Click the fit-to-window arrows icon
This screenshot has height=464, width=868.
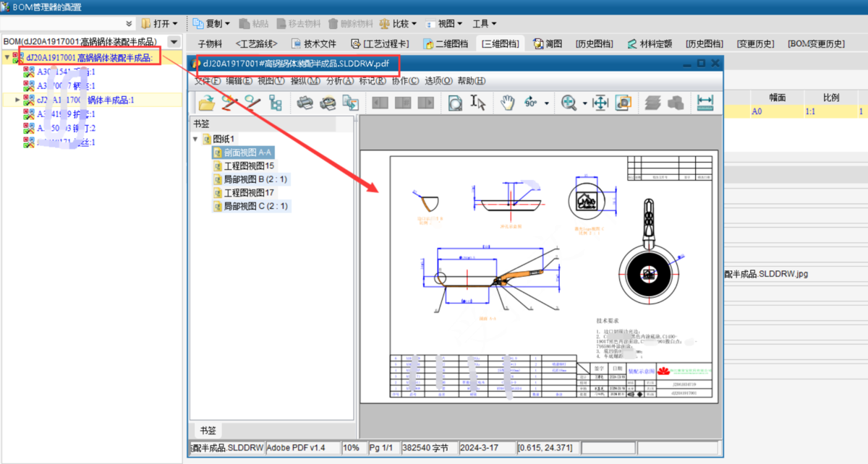click(600, 103)
